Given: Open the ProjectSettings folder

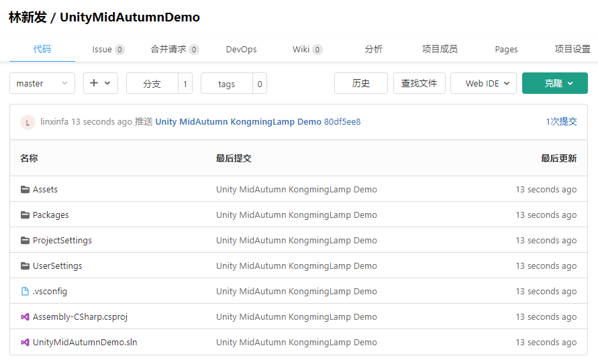Looking at the screenshot, I should tap(62, 241).
